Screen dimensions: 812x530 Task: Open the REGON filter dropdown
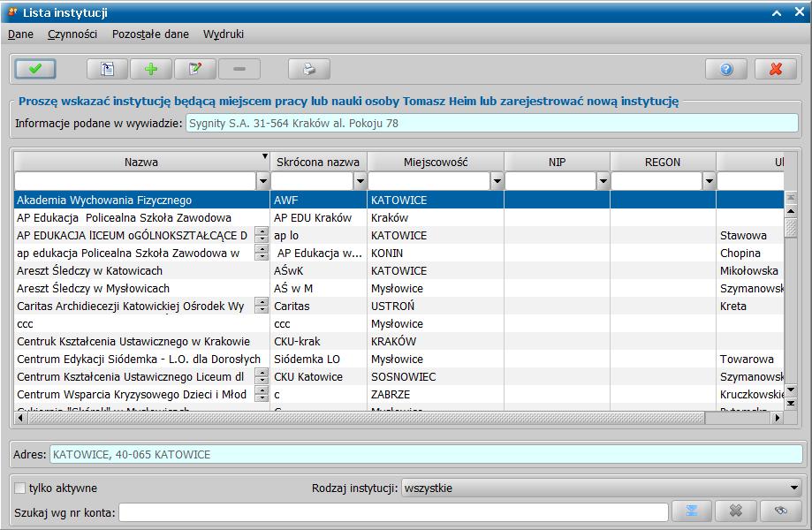point(710,181)
